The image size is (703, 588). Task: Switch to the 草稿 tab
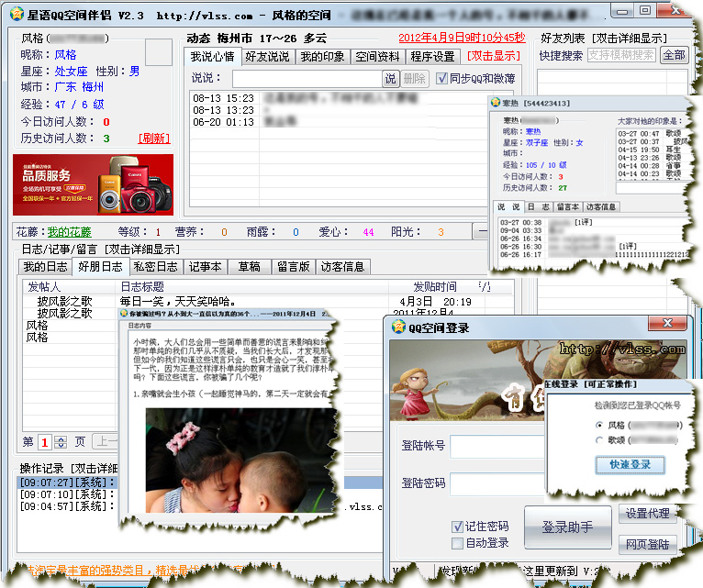point(249,267)
